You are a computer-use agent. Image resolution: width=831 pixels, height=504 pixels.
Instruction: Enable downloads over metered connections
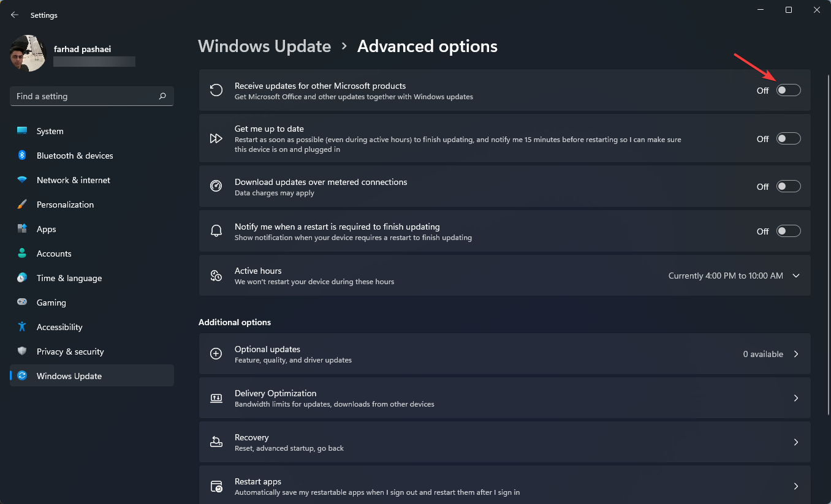[789, 186]
